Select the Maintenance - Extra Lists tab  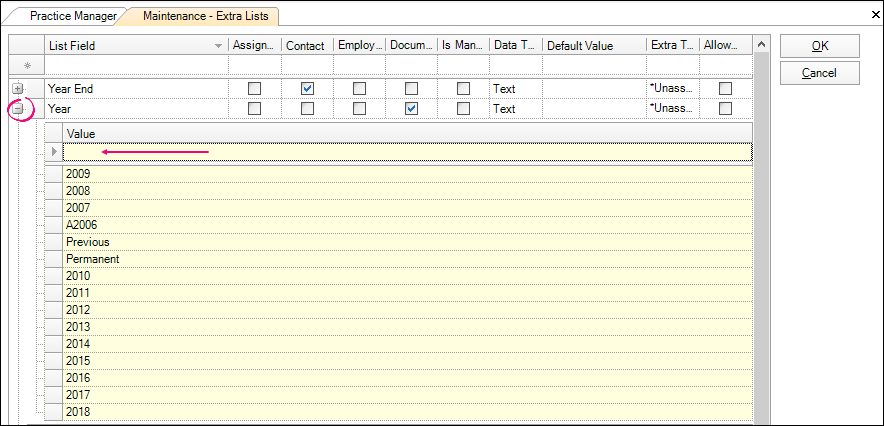coord(205,17)
